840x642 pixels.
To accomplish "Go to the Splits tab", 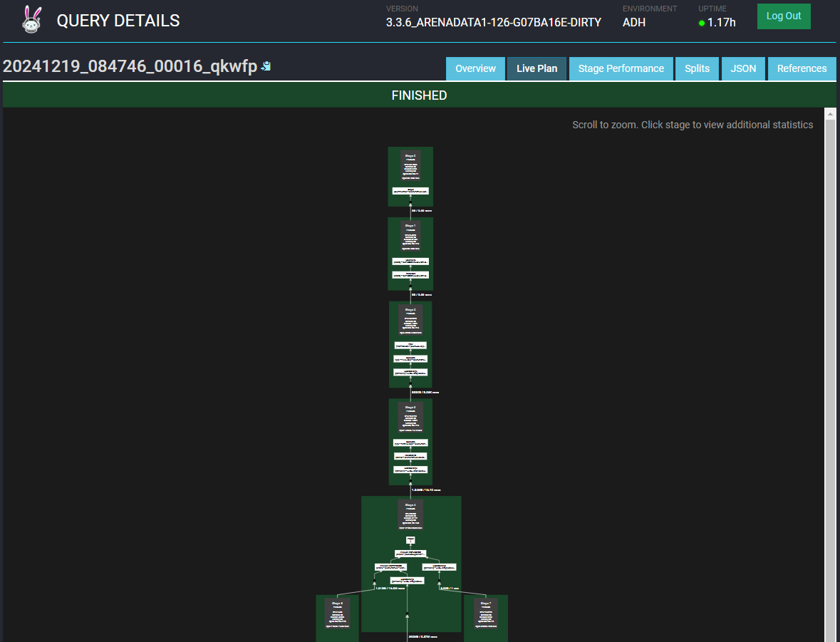I will coord(697,68).
